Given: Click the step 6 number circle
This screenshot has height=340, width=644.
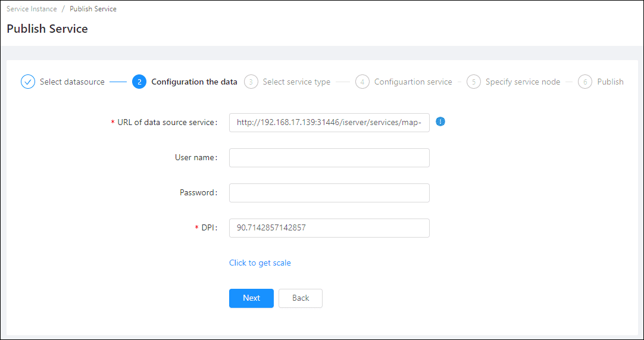Looking at the screenshot, I should [585, 82].
